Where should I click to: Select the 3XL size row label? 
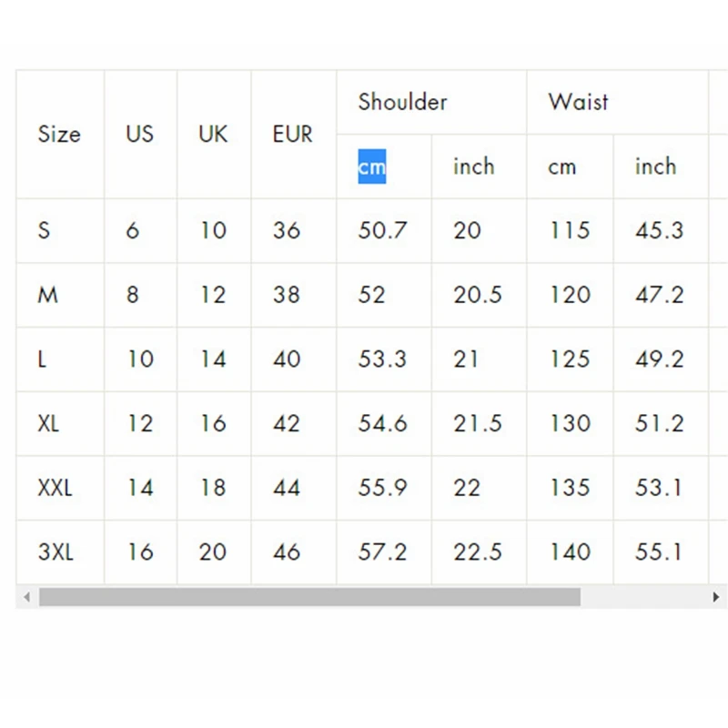pos(56,552)
